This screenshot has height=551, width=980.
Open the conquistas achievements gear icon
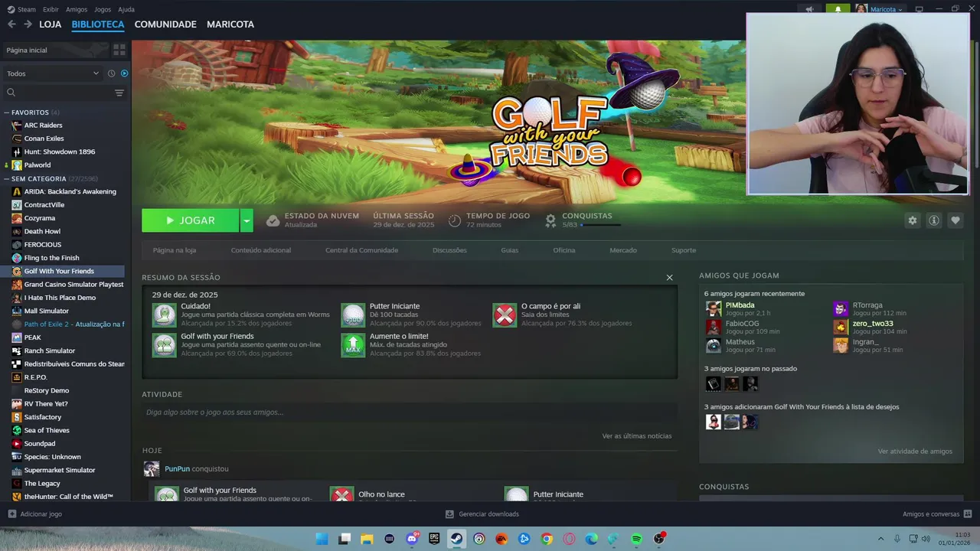(x=550, y=220)
